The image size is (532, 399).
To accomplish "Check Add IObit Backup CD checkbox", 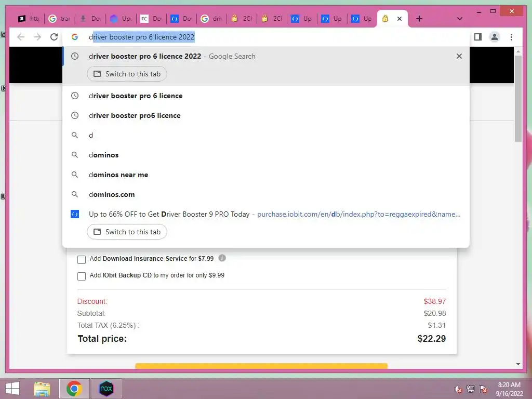I will (x=82, y=276).
